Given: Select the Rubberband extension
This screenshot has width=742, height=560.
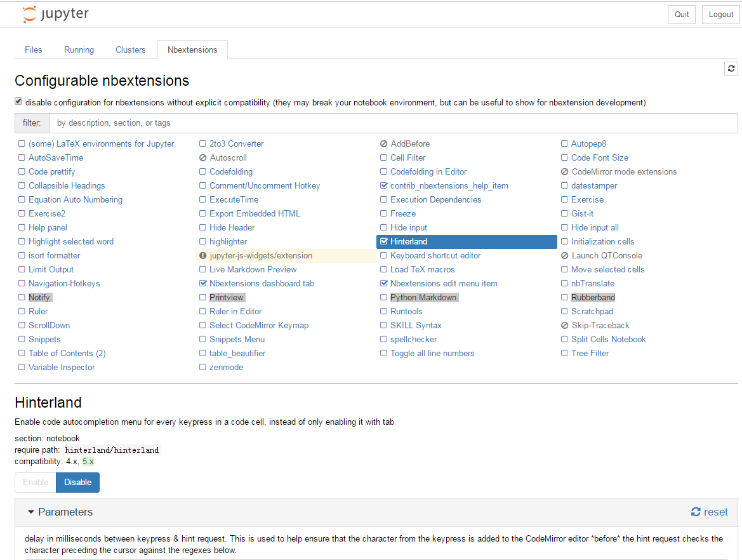Looking at the screenshot, I should [x=593, y=297].
